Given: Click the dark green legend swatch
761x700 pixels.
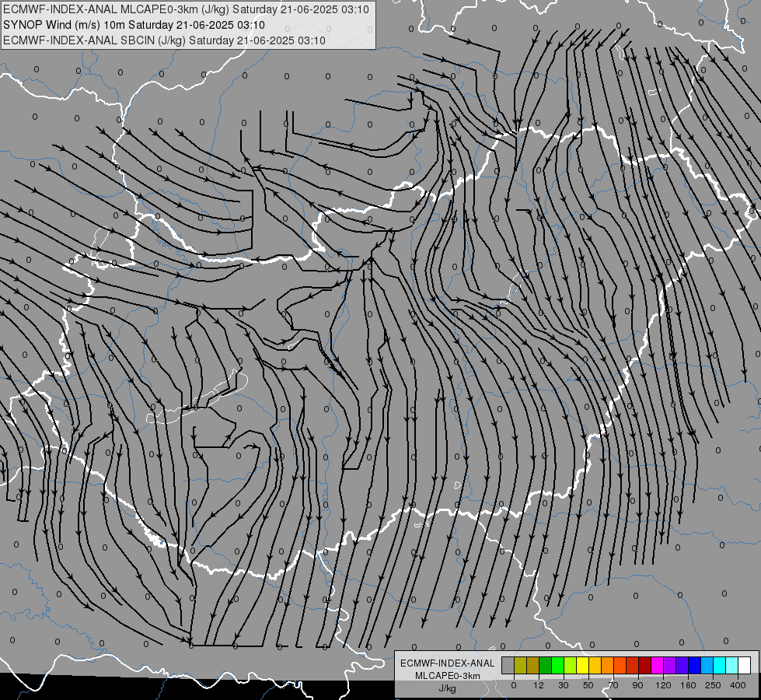Looking at the screenshot, I should click(546, 665).
